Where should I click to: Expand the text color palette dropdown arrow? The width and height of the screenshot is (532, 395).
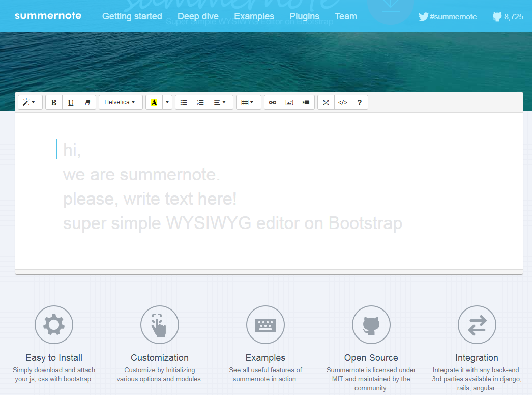point(167,102)
